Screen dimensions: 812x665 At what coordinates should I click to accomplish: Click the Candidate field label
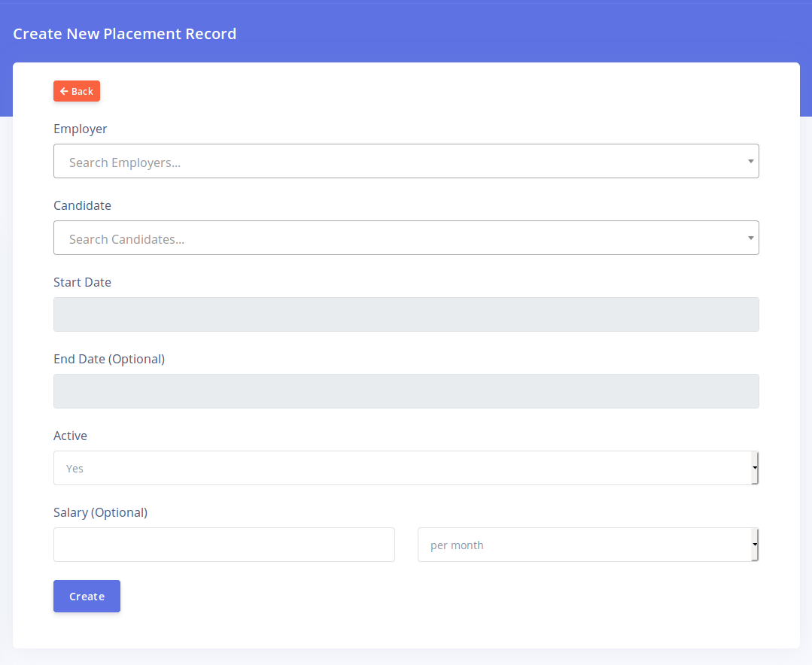click(82, 205)
